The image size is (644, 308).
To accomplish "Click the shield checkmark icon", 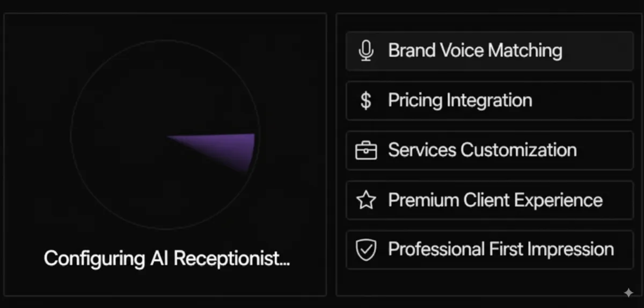I will [366, 250].
